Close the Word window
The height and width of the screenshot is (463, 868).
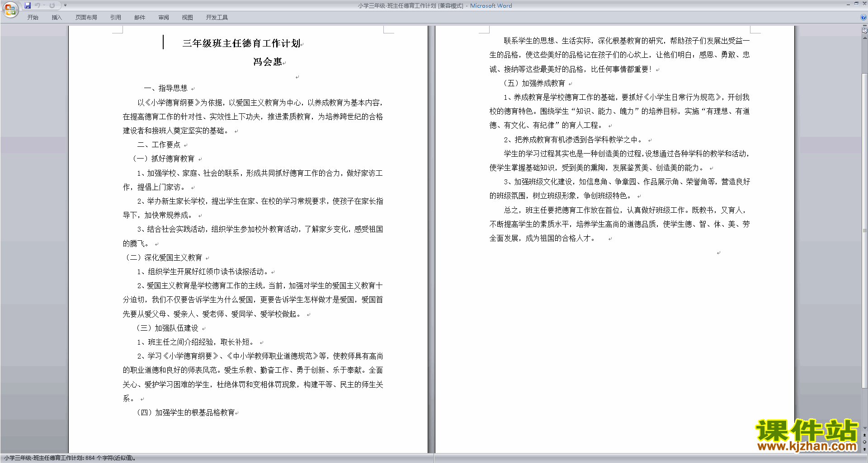(x=864, y=4)
